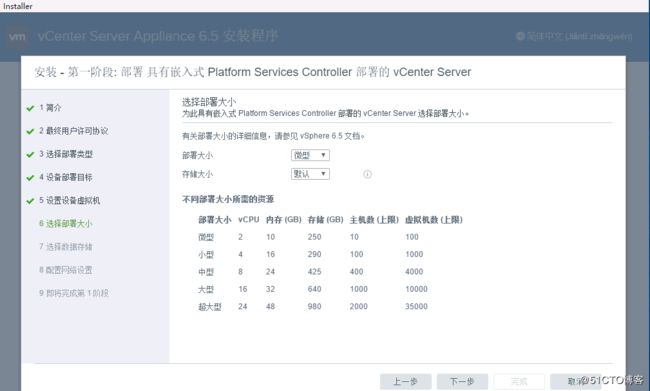Click the Installer window title
Image resolution: width=650 pixels, height=391 pixels.
[x=17, y=6]
